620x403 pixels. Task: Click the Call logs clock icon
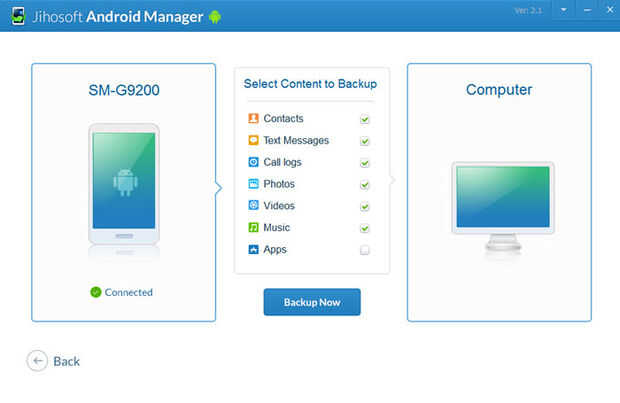point(253,162)
